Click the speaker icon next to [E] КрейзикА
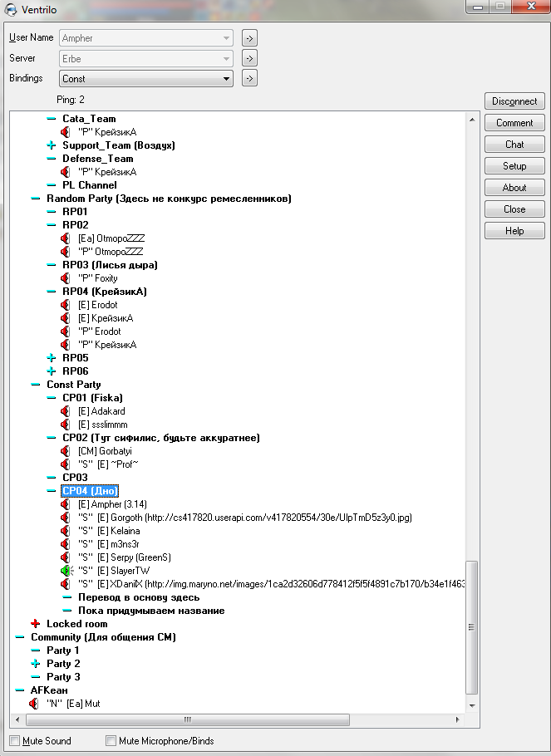The height and width of the screenshot is (756, 551). pyautogui.click(x=65, y=318)
